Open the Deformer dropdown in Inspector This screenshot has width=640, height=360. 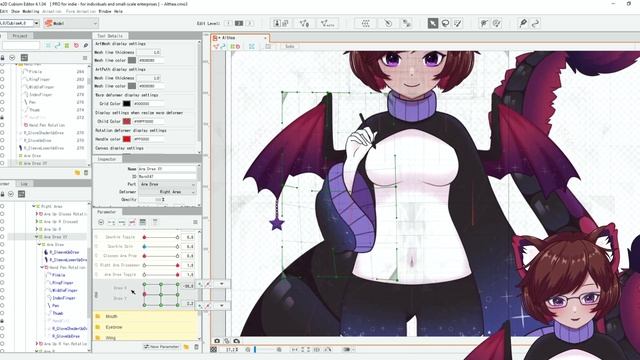[x=167, y=192]
